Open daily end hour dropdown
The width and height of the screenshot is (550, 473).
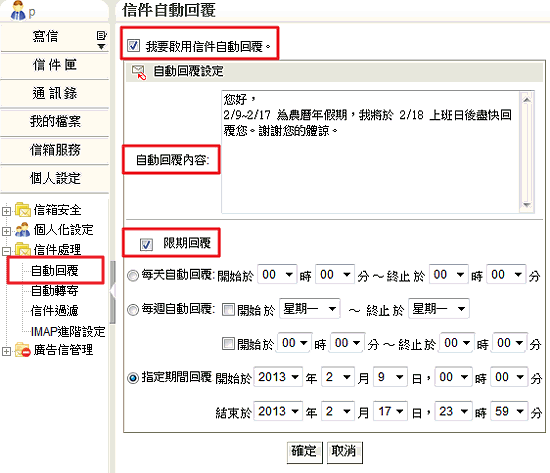click(449, 274)
